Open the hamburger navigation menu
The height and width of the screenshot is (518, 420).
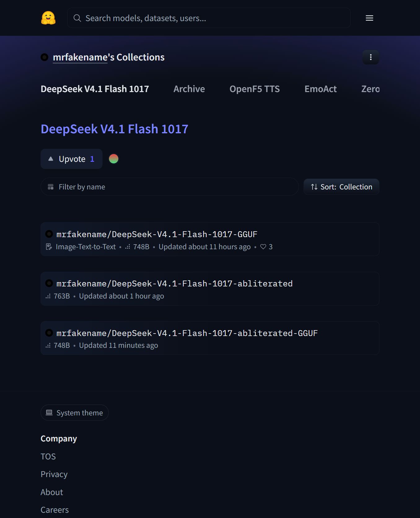(369, 18)
